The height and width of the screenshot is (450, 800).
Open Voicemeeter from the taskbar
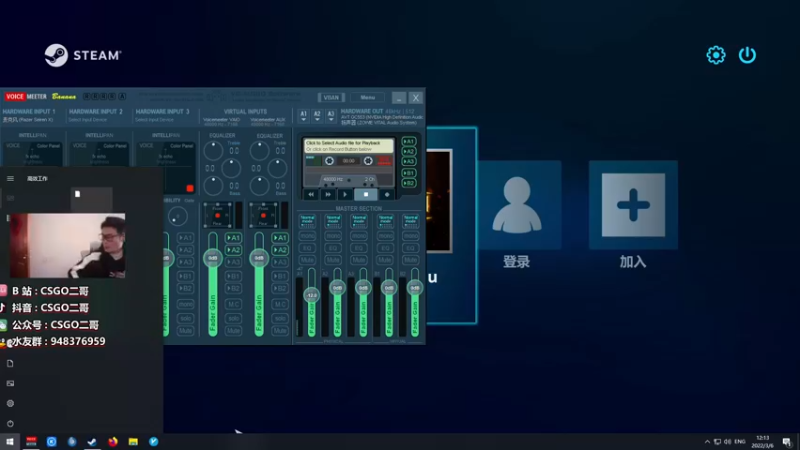31,442
